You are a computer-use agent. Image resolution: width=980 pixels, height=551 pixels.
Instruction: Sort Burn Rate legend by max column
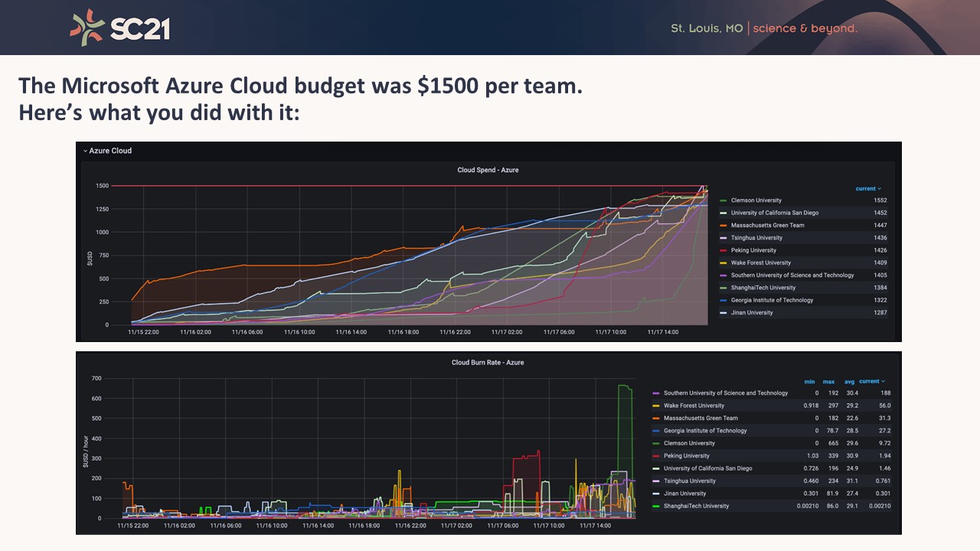pos(829,381)
